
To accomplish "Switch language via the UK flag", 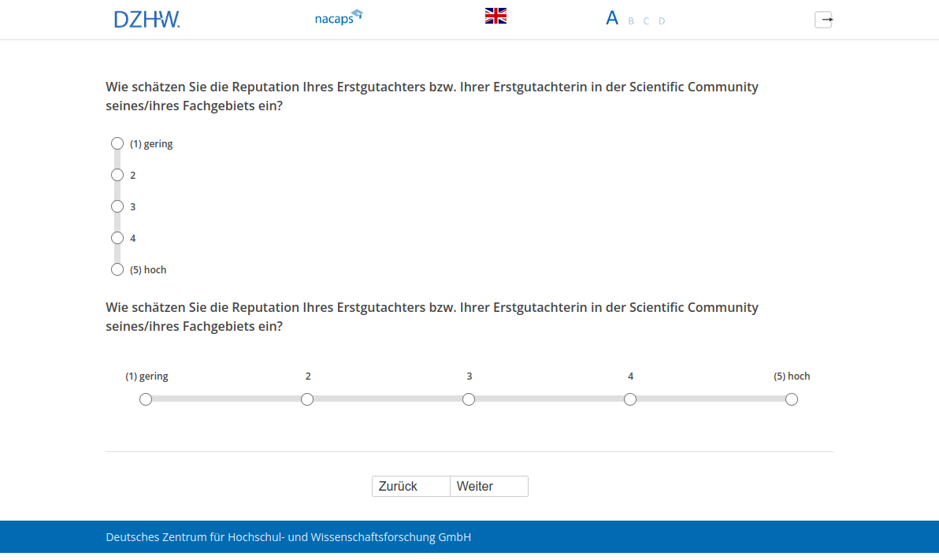I will point(495,16).
